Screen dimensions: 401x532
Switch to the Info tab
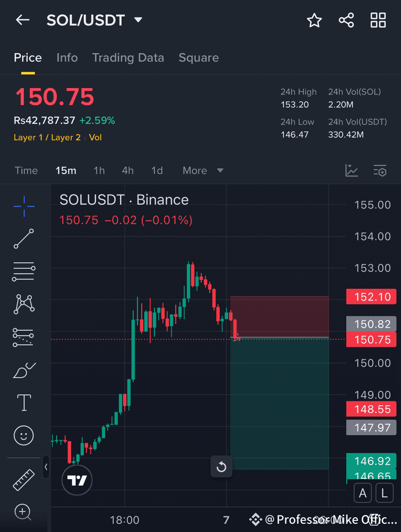click(67, 58)
